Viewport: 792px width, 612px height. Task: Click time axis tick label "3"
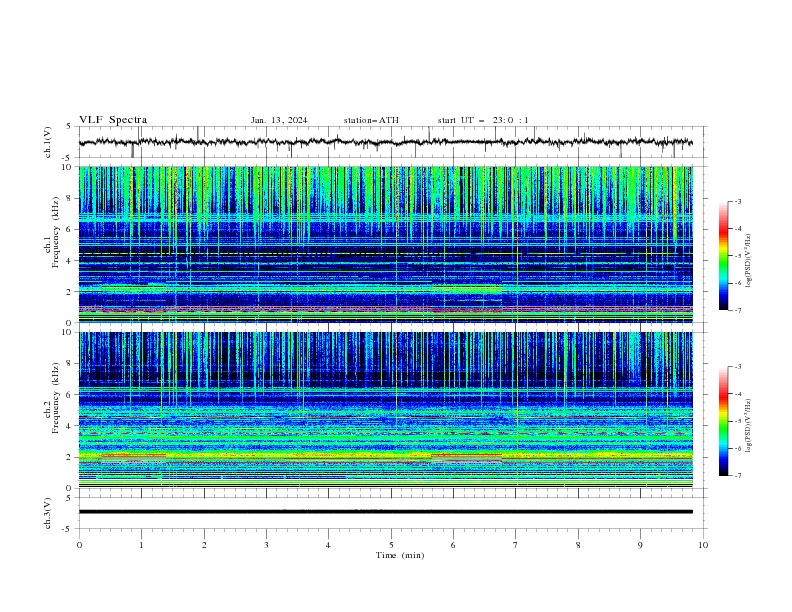click(266, 545)
